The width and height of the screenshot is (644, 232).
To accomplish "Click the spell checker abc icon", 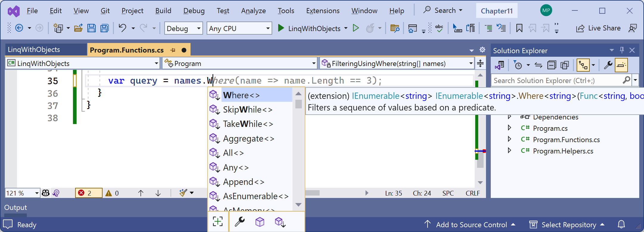I will tap(439, 28).
